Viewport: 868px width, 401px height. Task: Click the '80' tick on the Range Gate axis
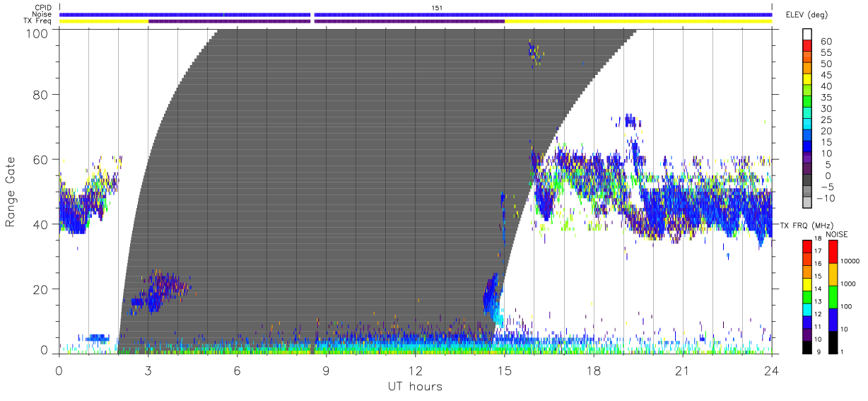40,94
